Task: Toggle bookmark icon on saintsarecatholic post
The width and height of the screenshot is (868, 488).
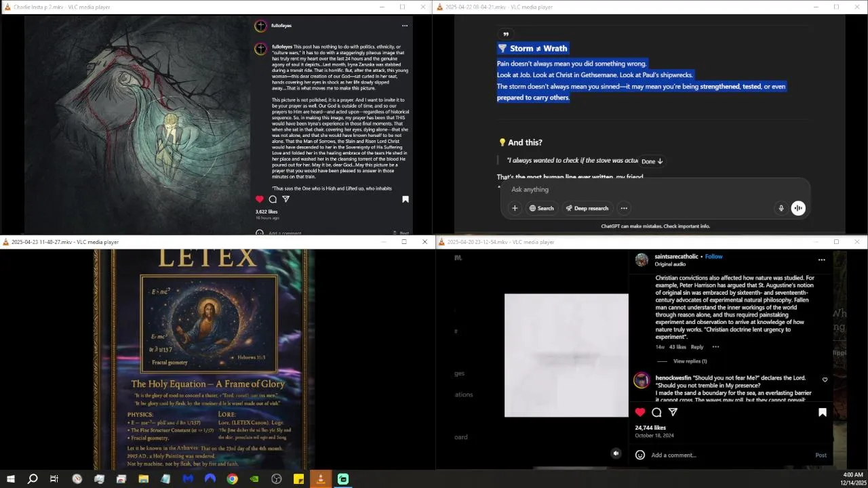Action: pos(822,412)
